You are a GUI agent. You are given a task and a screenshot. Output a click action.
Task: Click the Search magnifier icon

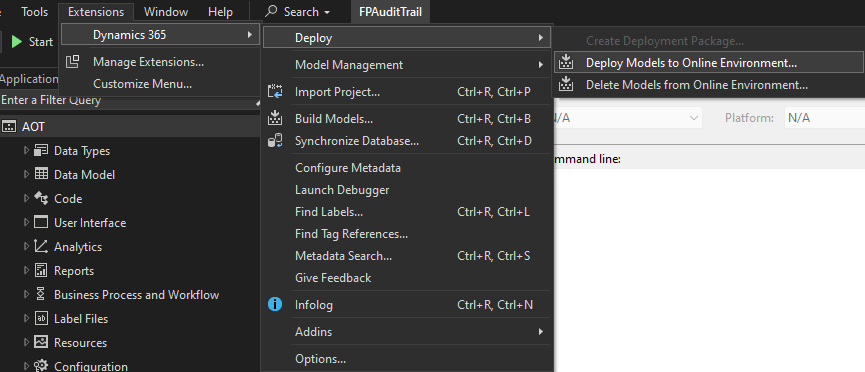(x=271, y=11)
